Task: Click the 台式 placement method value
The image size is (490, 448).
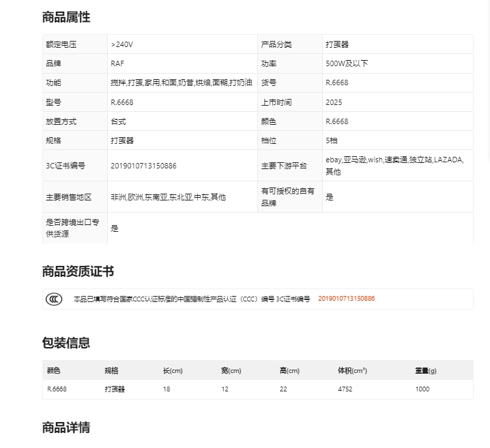Action: (118, 121)
